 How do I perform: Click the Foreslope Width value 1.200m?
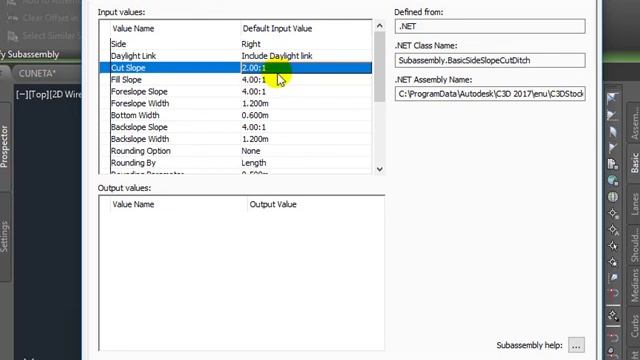255,103
